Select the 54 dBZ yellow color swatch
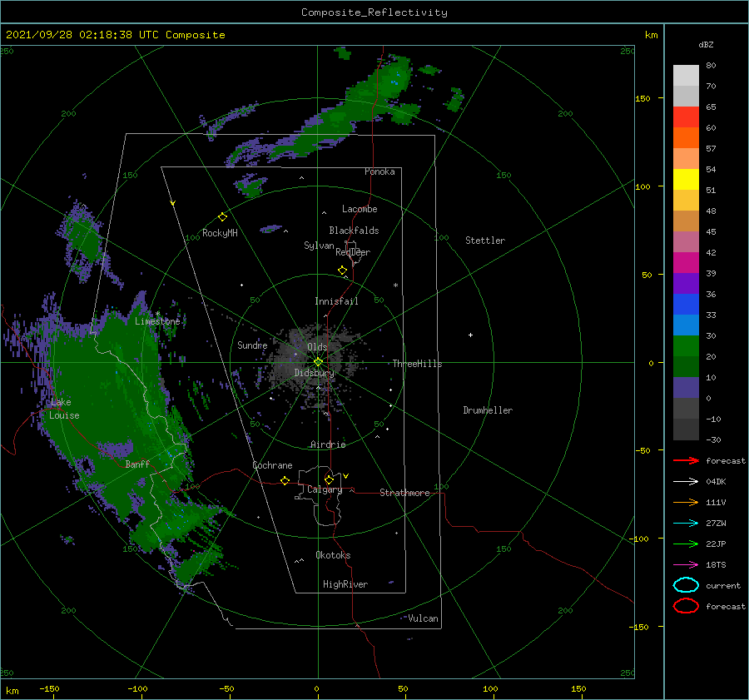Viewport: 749px width, 700px height. pyautogui.click(x=686, y=179)
